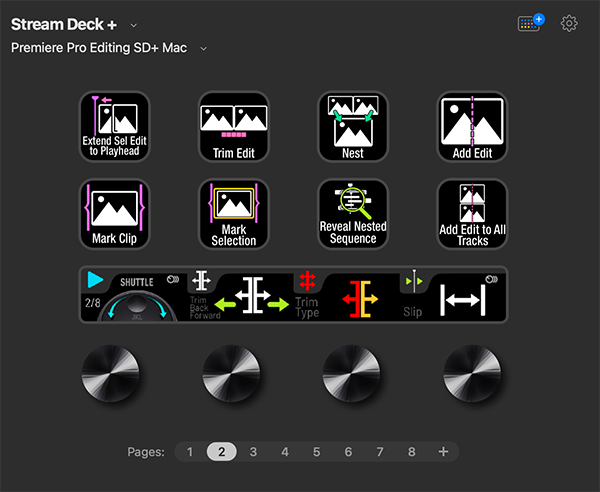Add a new page with plus button

click(443, 452)
